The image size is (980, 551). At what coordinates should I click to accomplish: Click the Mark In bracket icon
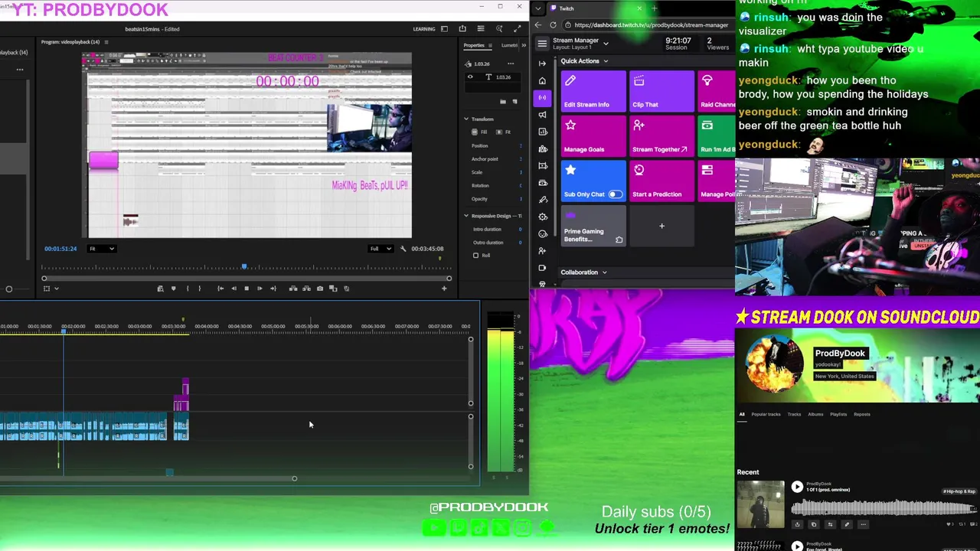click(x=188, y=289)
